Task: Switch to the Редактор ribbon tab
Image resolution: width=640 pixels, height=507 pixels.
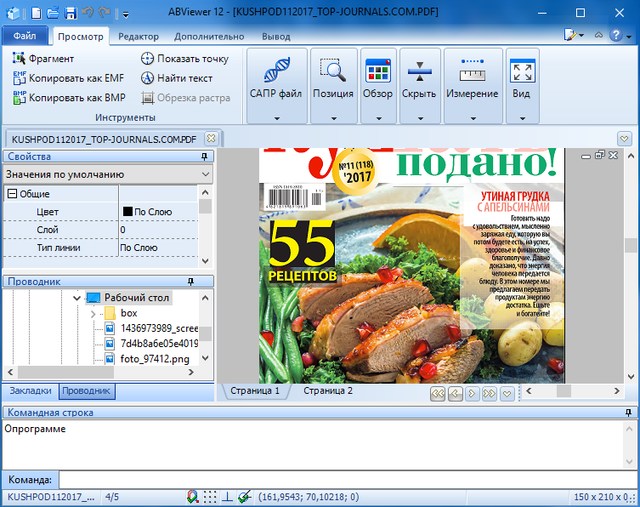Action: point(138,37)
